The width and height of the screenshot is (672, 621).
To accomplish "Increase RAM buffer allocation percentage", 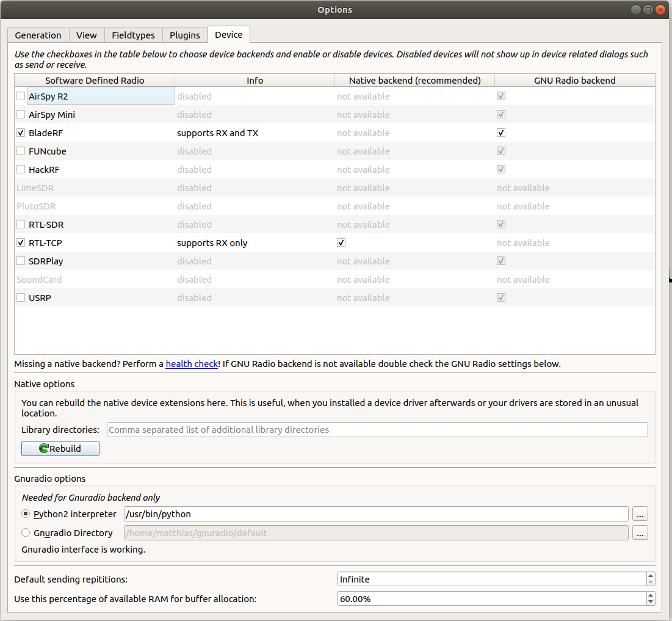I will [651, 595].
